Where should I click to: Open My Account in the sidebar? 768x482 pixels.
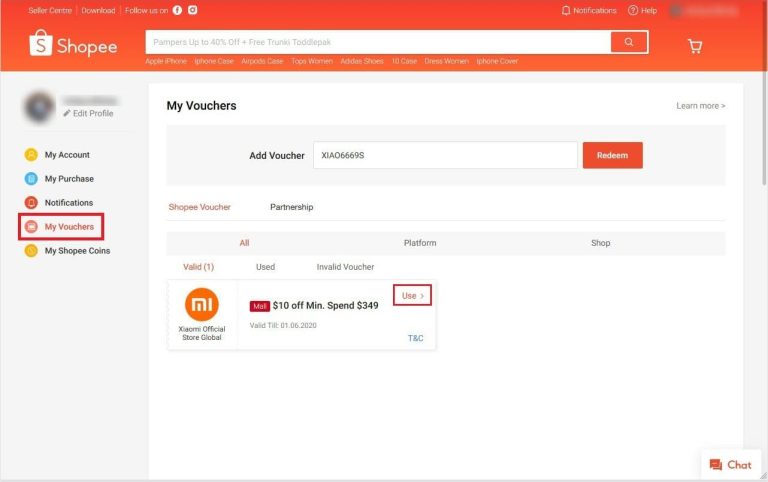[x=67, y=155]
